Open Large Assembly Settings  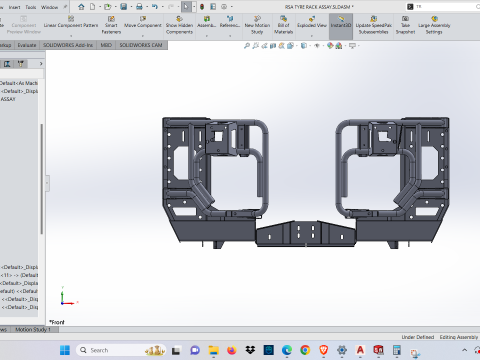(x=434, y=25)
